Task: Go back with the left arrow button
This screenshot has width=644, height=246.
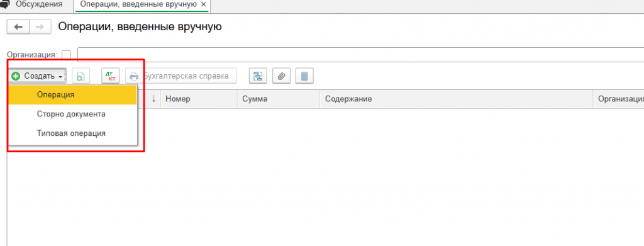Action: click(18, 26)
